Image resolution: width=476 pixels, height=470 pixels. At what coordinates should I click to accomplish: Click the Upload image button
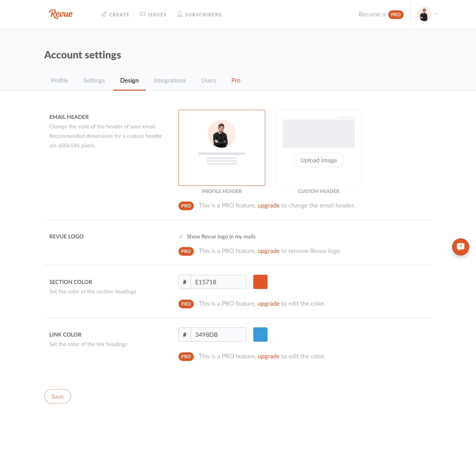319,160
